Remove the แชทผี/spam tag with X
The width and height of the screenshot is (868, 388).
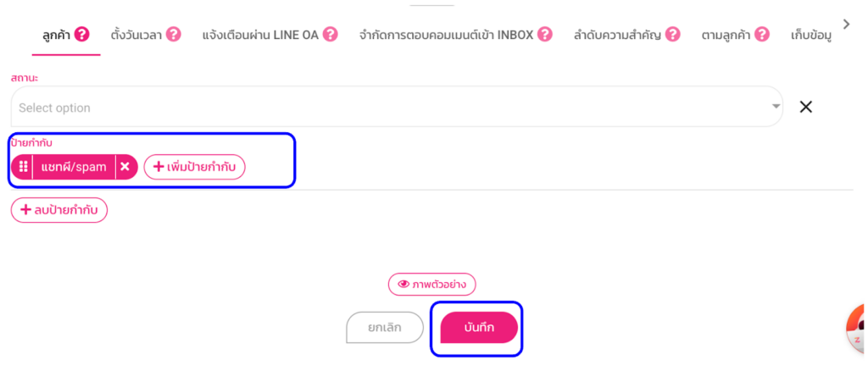point(125,167)
